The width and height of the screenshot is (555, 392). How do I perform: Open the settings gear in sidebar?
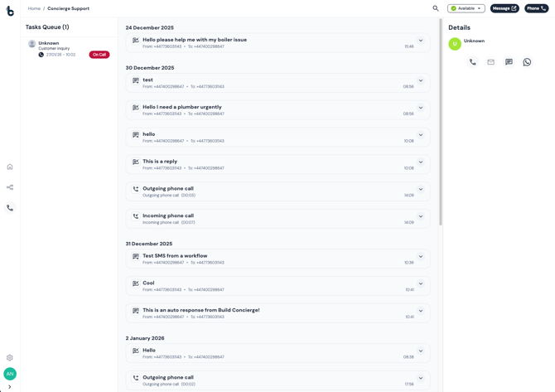pyautogui.click(x=10, y=358)
